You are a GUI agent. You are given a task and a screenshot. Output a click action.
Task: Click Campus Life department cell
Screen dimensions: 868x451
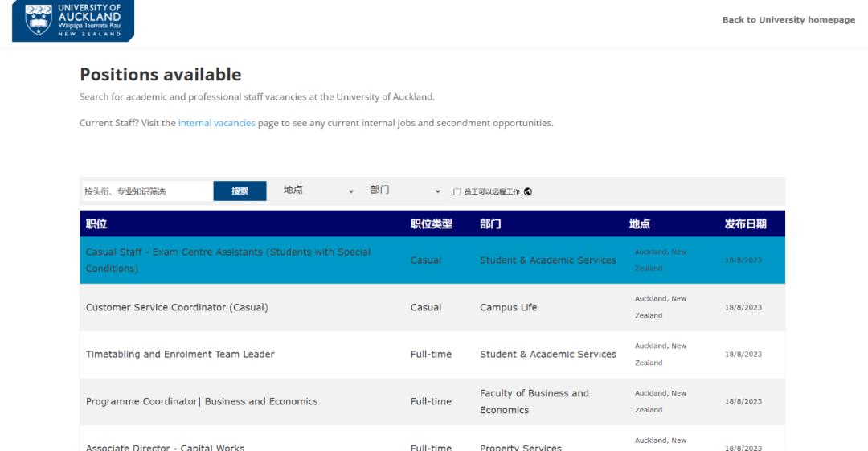pos(508,307)
